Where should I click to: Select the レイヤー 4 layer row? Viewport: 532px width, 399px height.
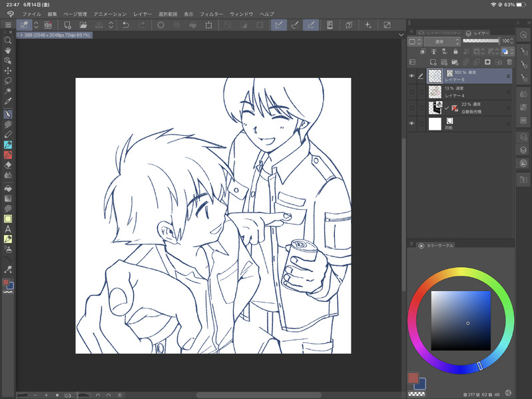tap(469, 92)
